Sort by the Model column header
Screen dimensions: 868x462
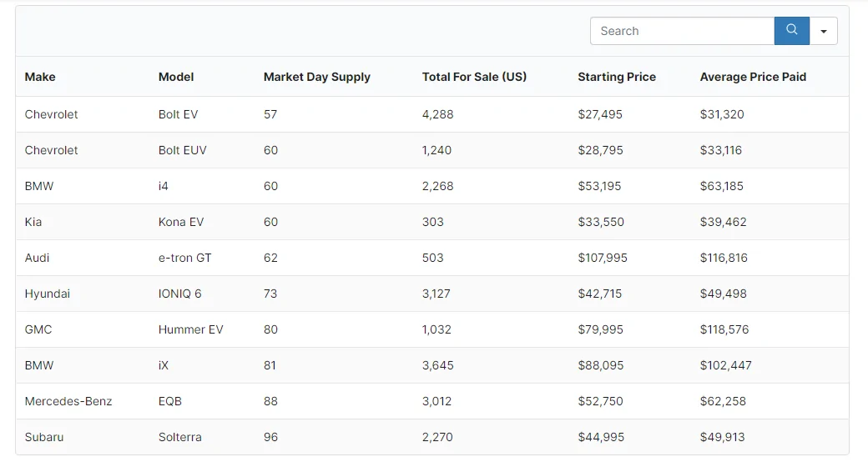click(x=176, y=77)
